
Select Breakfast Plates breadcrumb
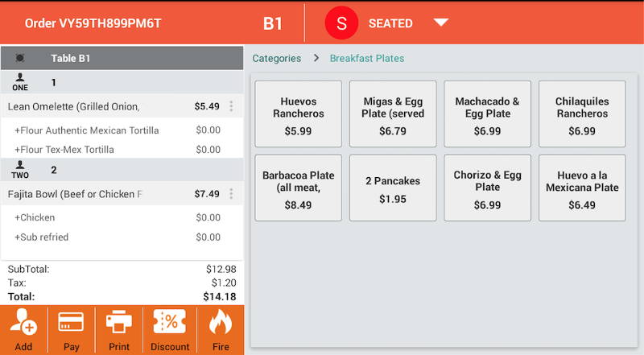tap(367, 58)
